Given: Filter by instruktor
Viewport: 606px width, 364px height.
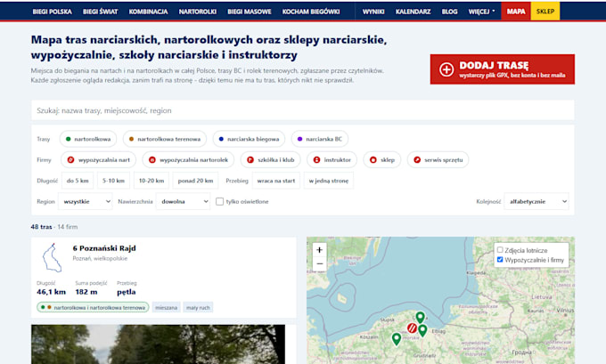Looking at the screenshot, I should tap(332, 160).
